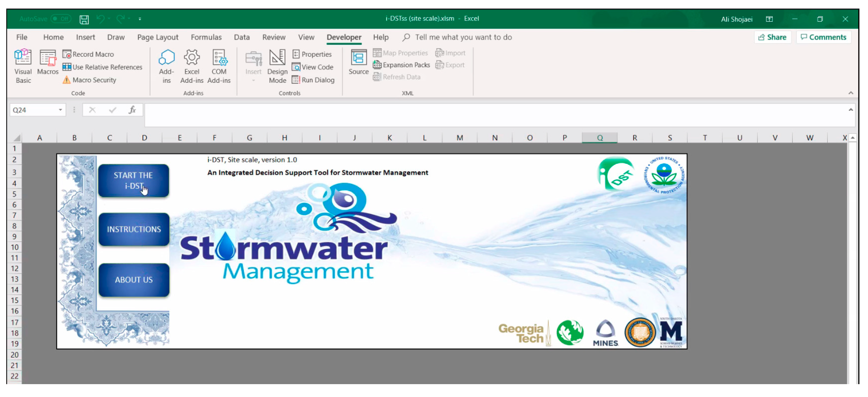Click the Georgia Tech logo
868x397 pixels.
coord(524,333)
